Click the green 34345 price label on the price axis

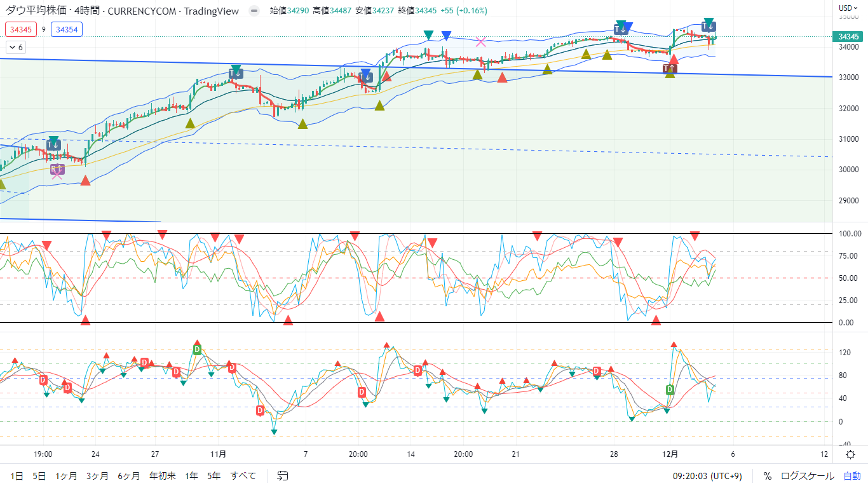pos(849,37)
